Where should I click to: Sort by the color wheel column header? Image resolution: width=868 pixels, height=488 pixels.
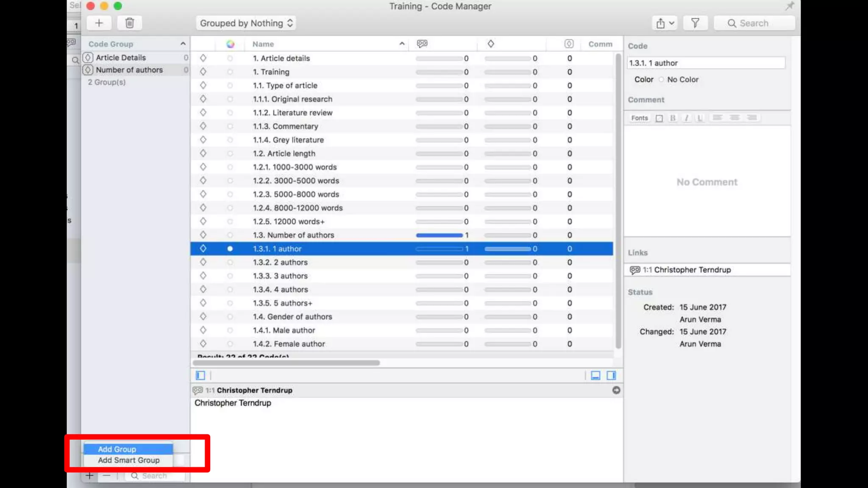230,44
